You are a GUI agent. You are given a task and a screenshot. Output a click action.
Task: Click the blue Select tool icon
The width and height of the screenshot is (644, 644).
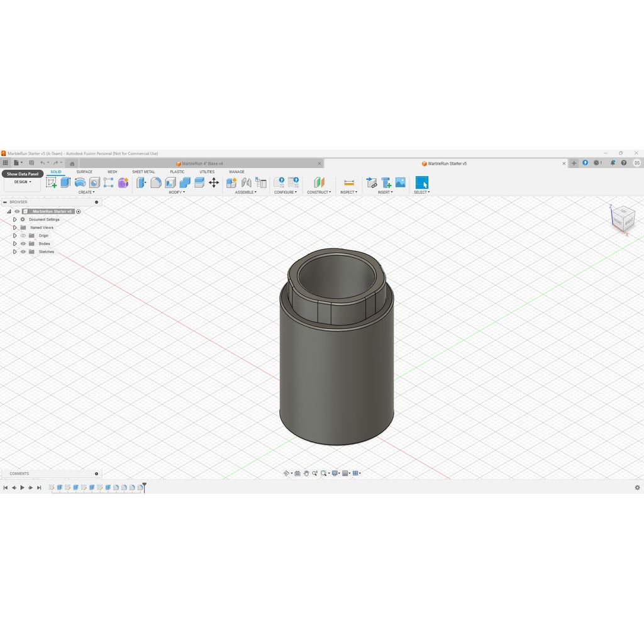[x=422, y=182]
